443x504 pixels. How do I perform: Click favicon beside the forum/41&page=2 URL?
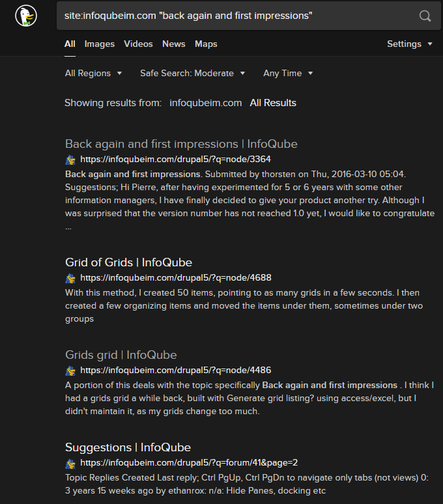tap(70, 463)
